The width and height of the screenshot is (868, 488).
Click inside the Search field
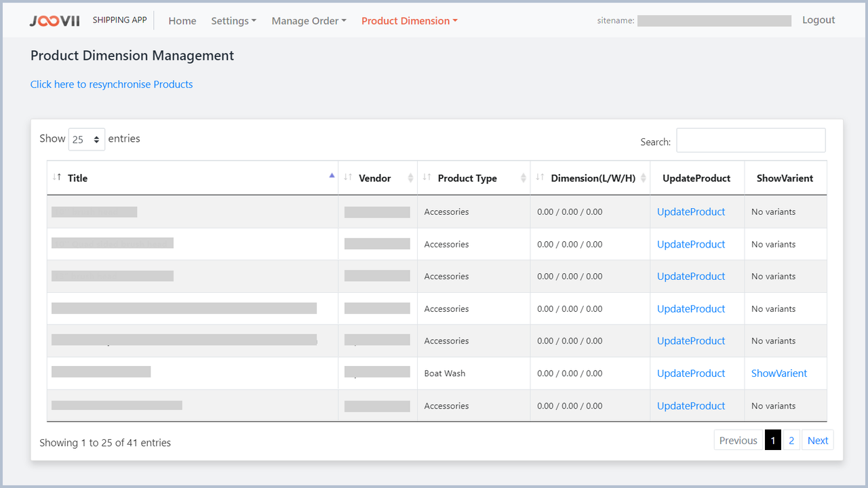750,140
